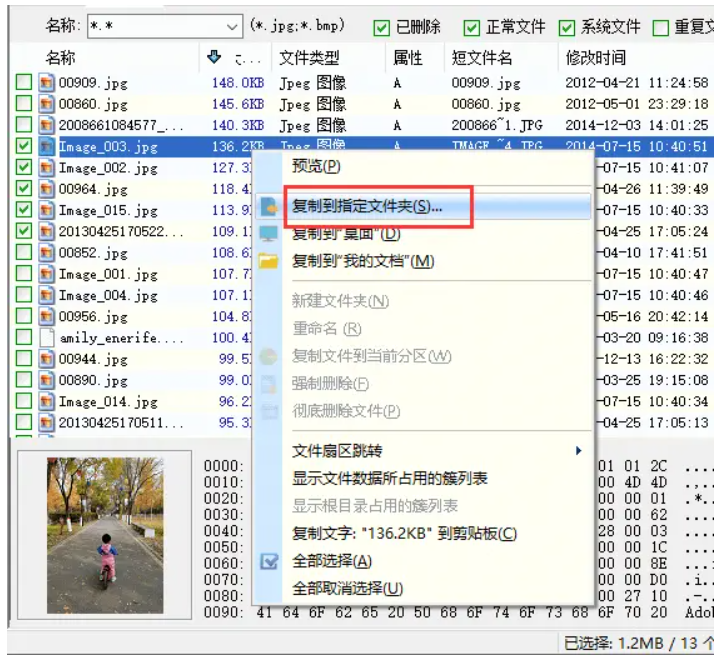The width and height of the screenshot is (724, 660).
Task: Click the file name 00890.jpg
Action: pyautogui.click(x=93, y=381)
